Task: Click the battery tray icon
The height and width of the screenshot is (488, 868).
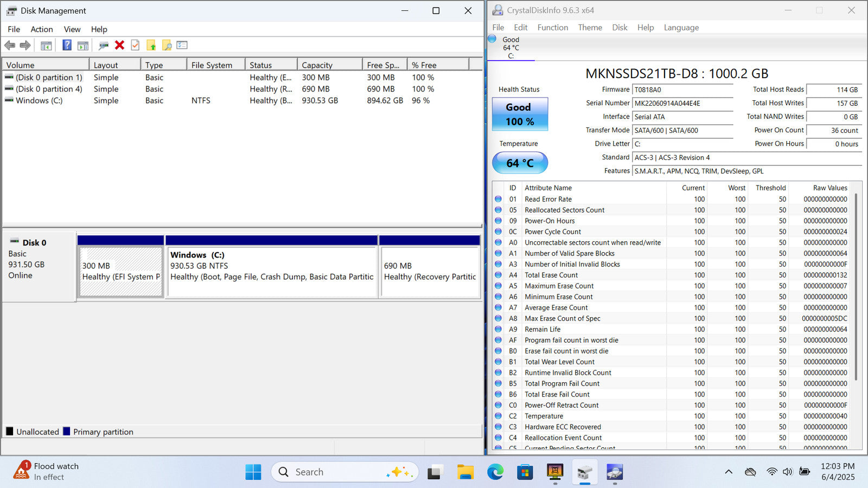Action: tap(805, 472)
